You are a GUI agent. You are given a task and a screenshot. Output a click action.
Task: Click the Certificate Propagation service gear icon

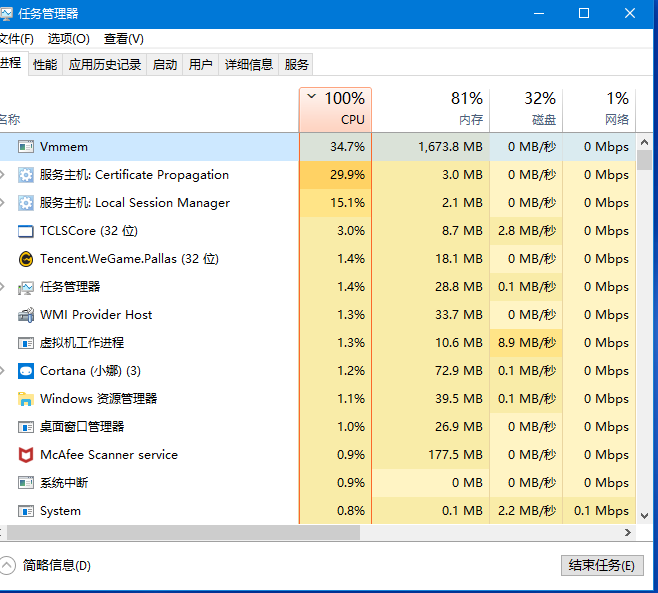(x=26, y=175)
